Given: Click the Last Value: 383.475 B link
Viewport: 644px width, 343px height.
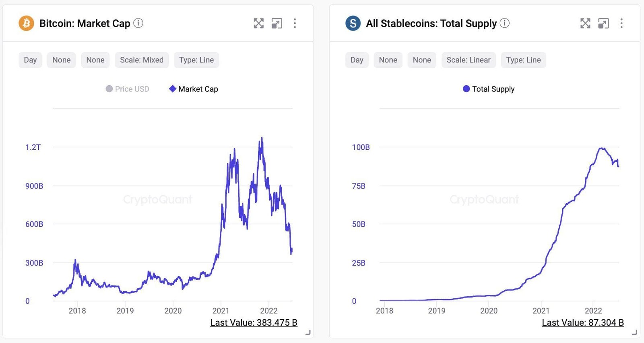Looking at the screenshot, I should coord(254,322).
